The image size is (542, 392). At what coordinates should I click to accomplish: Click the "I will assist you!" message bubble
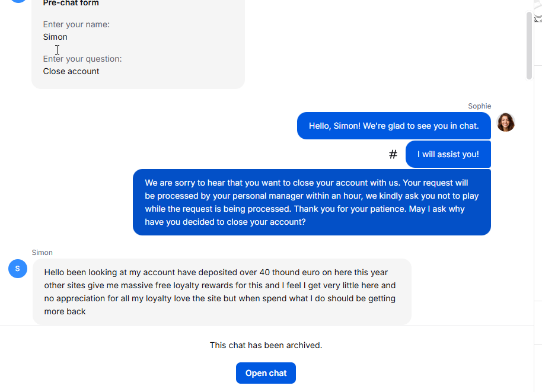click(x=448, y=154)
